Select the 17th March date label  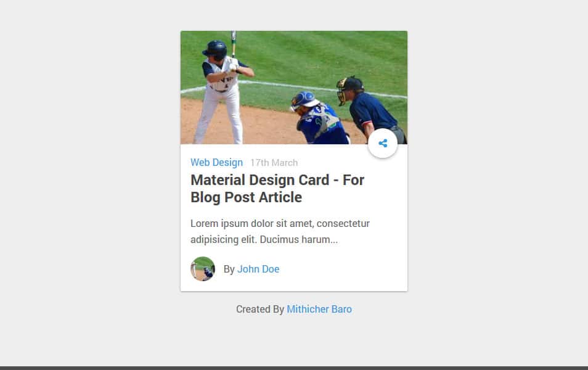tap(274, 162)
